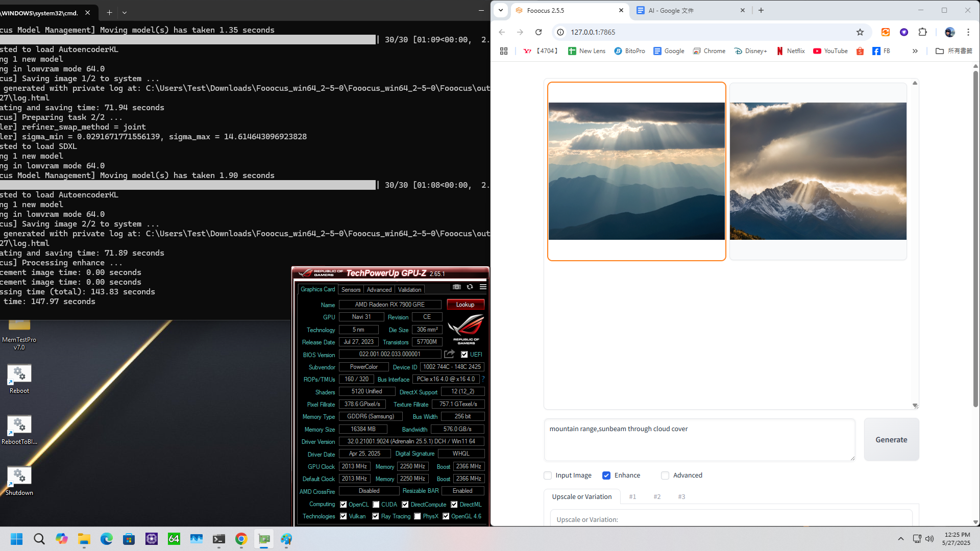Click the prompt text box
This screenshot has height=551, width=980.
pyautogui.click(x=699, y=440)
